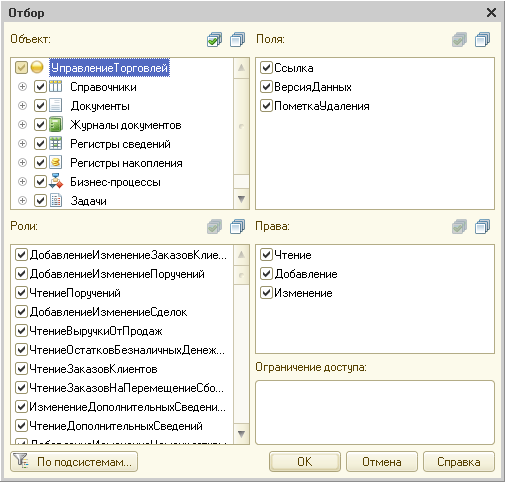Uncheck the Добавление right checkbox
The height and width of the screenshot is (482, 505).
(x=266, y=274)
